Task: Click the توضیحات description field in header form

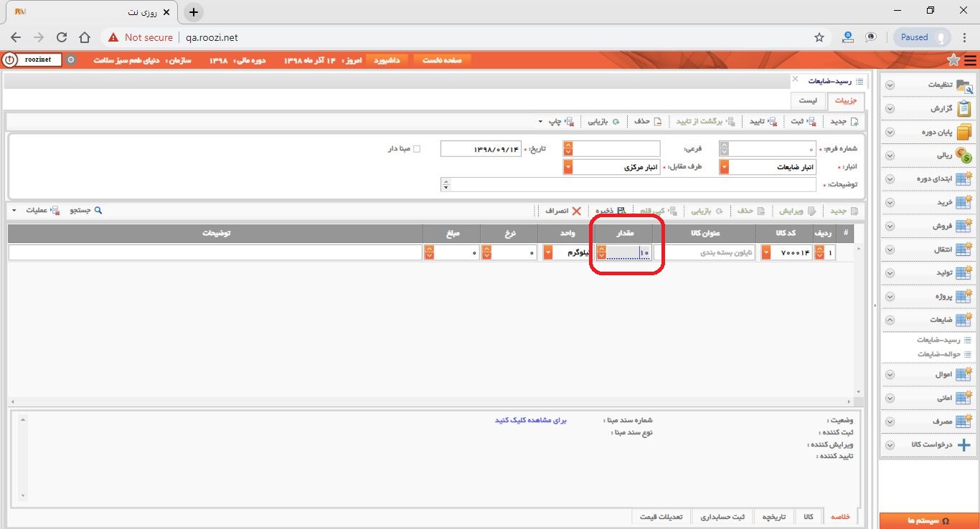Action: pos(628,185)
